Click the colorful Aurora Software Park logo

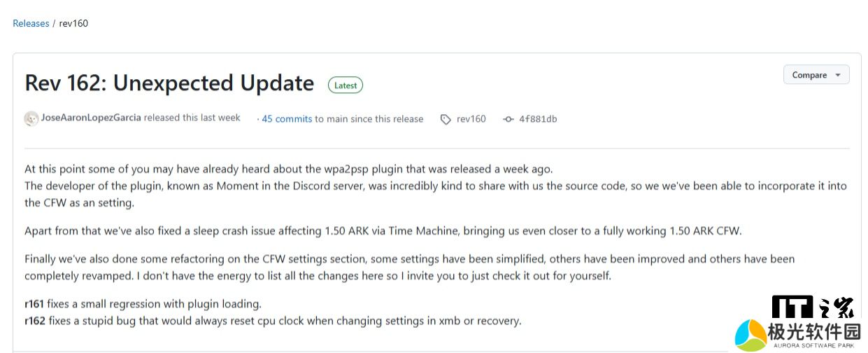(750, 335)
